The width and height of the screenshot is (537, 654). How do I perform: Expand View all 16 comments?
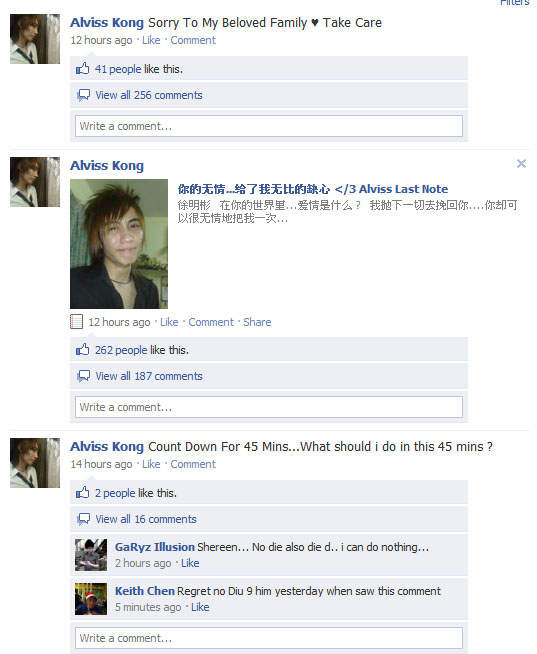(146, 519)
